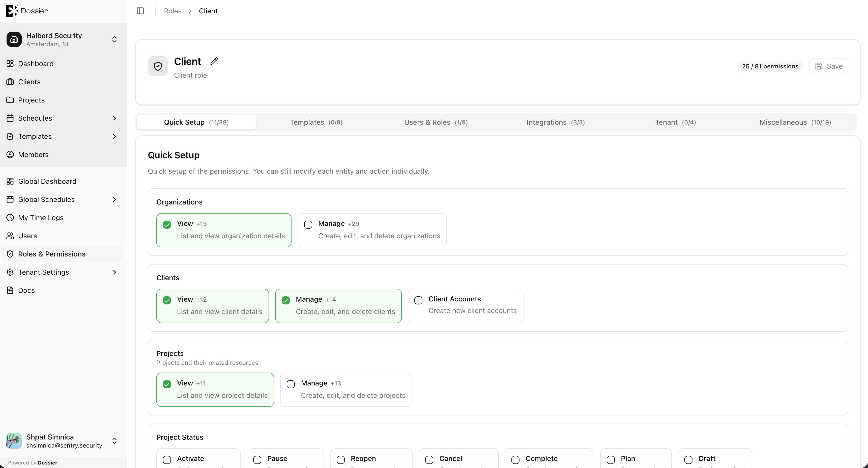868x468 pixels.
Task: Open the Halberd Security organization switcher
Action: (114, 39)
